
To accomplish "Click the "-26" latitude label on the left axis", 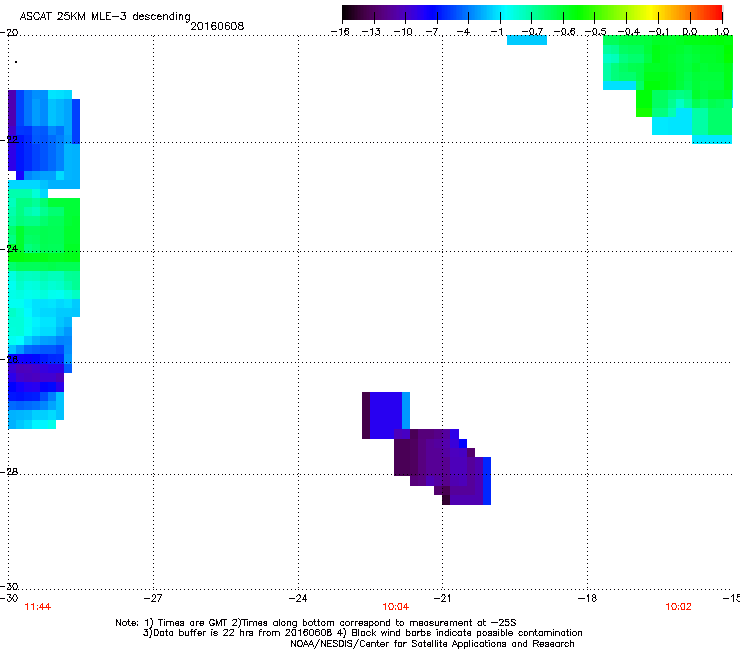I will coord(9,359).
